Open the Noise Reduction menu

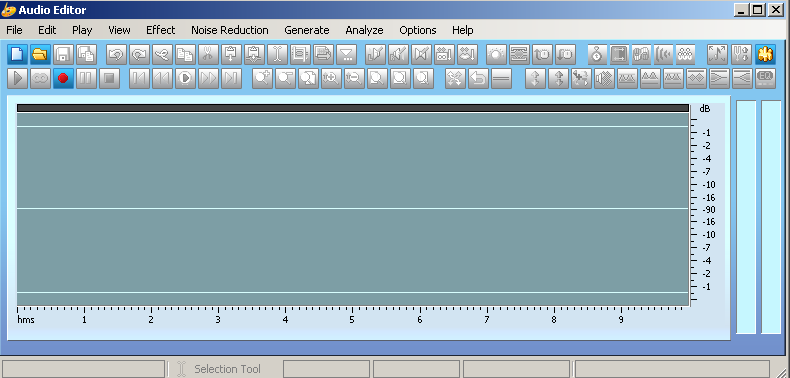click(230, 30)
